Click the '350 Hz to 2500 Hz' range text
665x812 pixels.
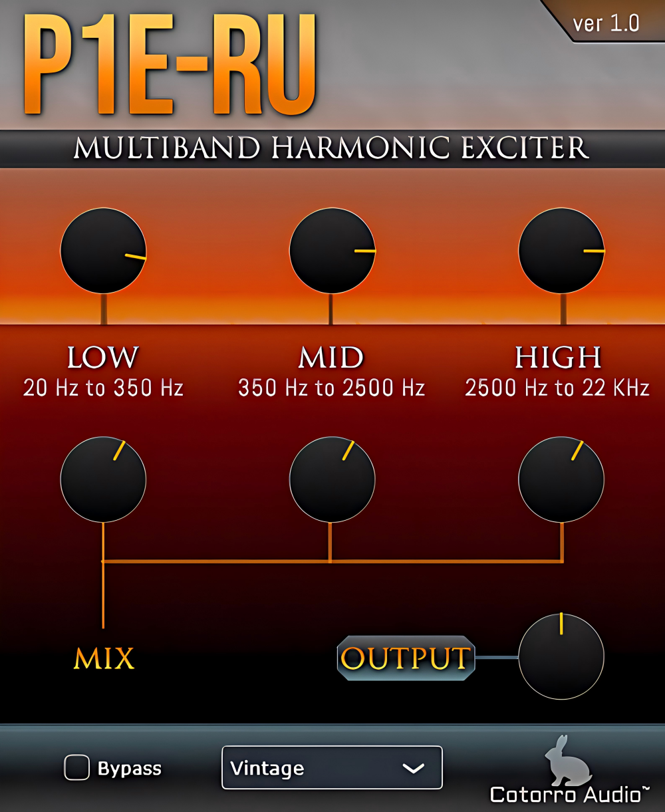coord(331,388)
